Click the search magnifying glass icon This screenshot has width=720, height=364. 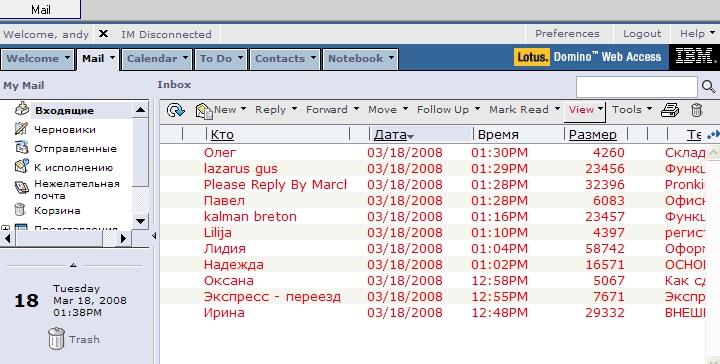click(709, 86)
